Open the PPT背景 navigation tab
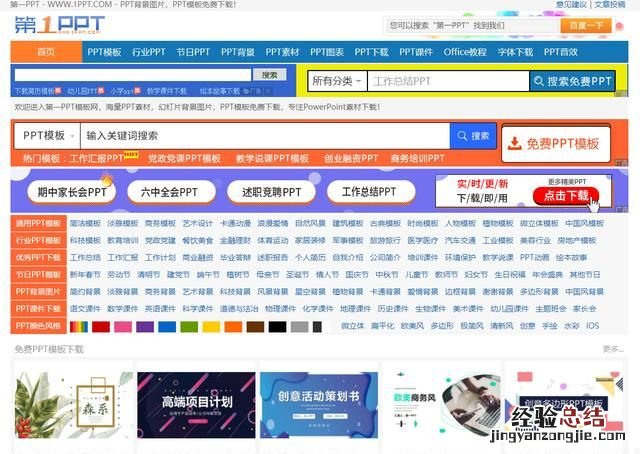640x454 pixels. click(x=238, y=52)
